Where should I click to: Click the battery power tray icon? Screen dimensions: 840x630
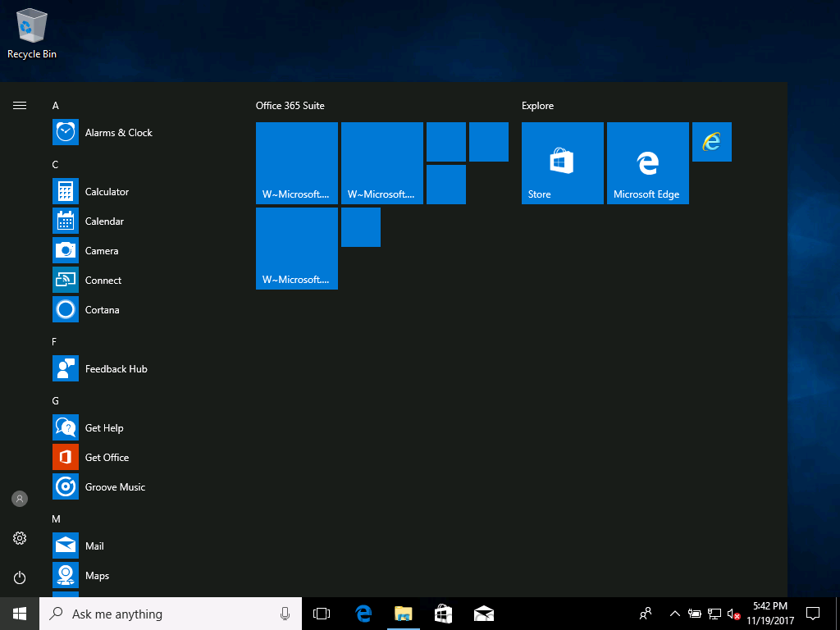tap(695, 614)
